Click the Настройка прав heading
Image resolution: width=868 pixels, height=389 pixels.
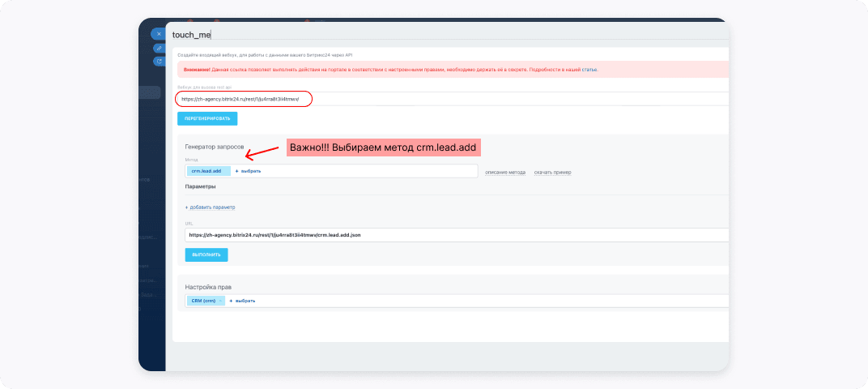tap(208, 287)
